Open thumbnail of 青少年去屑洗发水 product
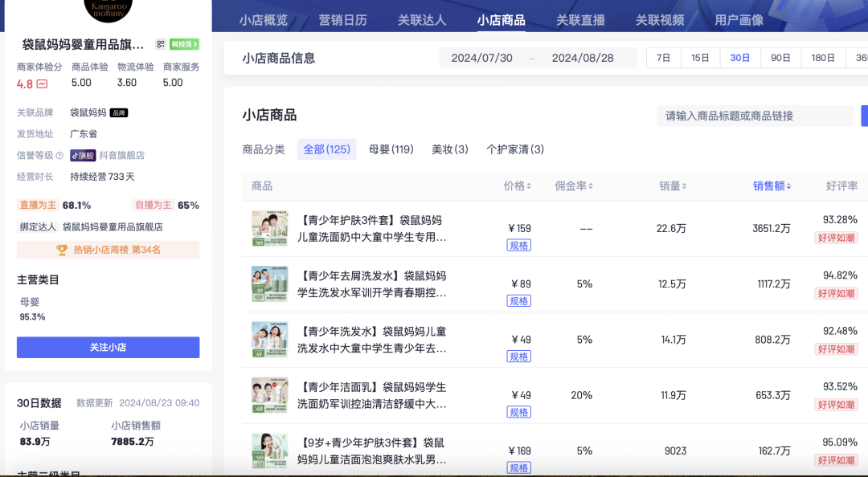The image size is (868, 477). coord(269,284)
